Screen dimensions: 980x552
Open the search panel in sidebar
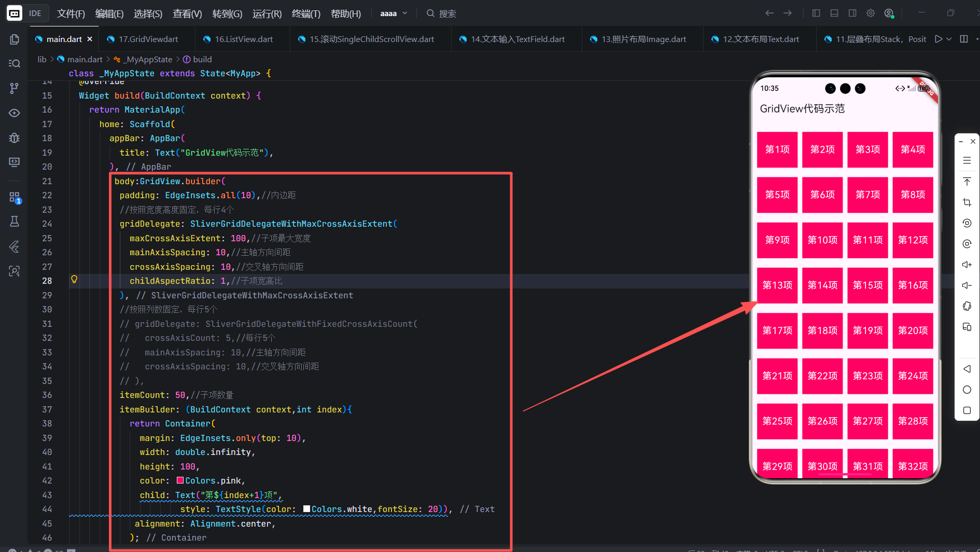tap(15, 63)
